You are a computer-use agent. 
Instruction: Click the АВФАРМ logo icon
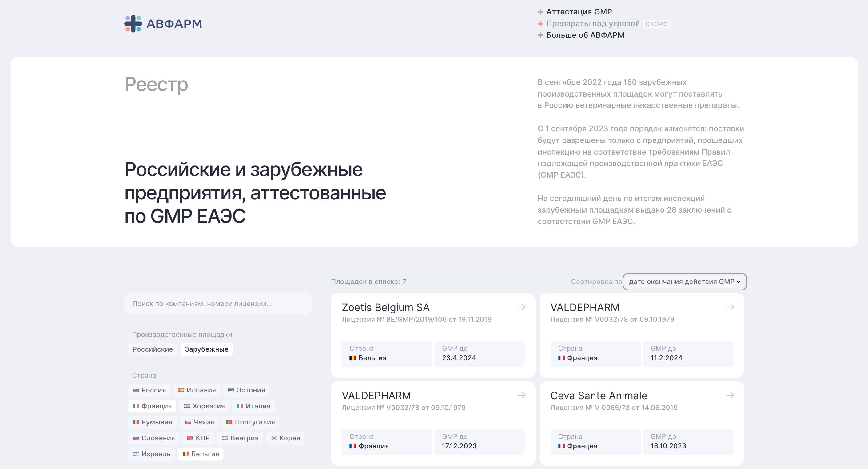point(133,24)
